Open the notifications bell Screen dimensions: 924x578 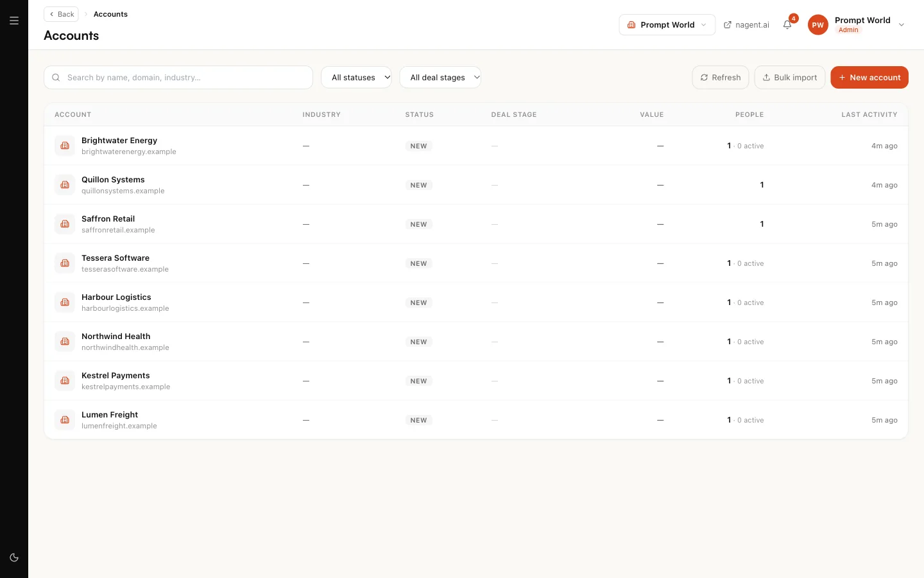pyautogui.click(x=787, y=24)
